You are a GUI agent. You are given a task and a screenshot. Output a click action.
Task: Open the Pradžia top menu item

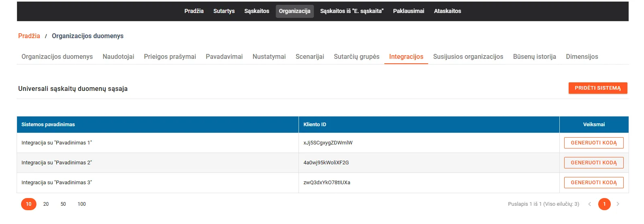[x=194, y=11]
